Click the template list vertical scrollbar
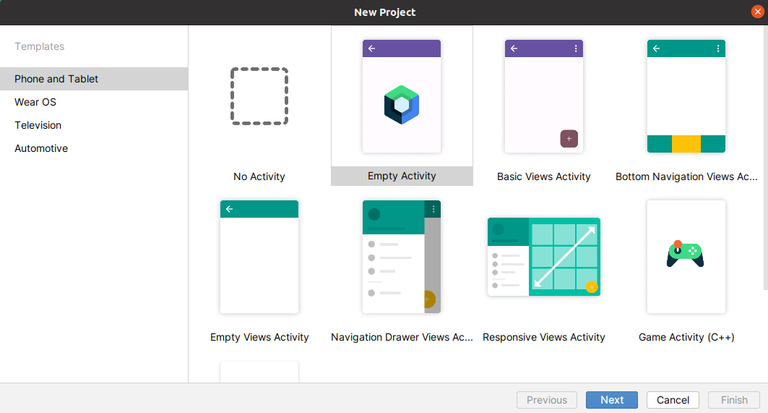Screen dimensions: 768x413 (766, 157)
